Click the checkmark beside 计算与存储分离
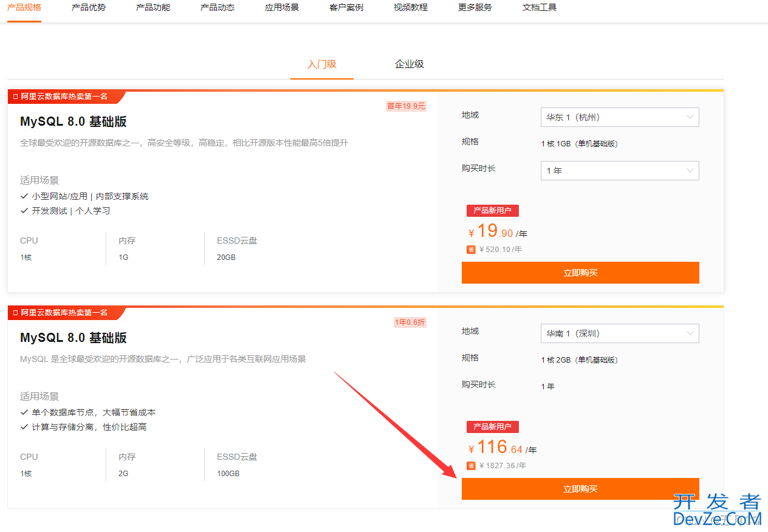The image size is (768, 532). tap(24, 427)
